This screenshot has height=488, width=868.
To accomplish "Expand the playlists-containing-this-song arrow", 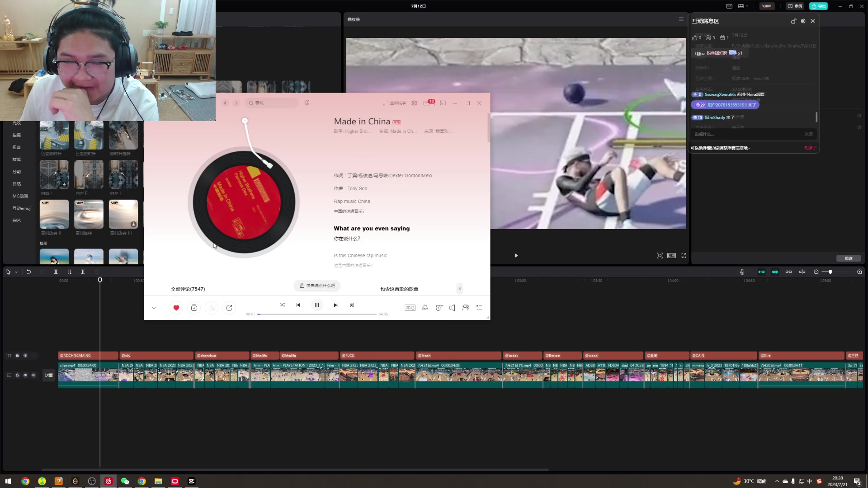I will click(x=460, y=289).
